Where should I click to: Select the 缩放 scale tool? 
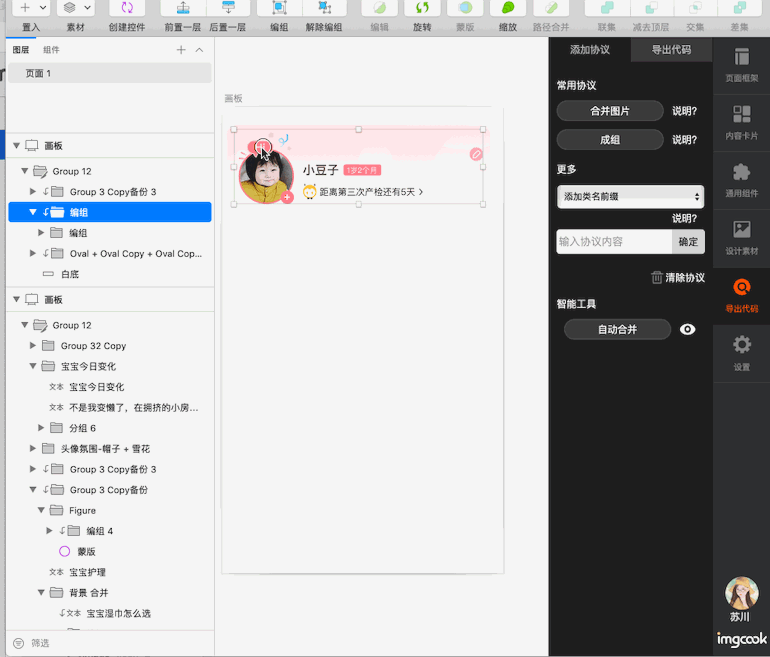pos(508,8)
